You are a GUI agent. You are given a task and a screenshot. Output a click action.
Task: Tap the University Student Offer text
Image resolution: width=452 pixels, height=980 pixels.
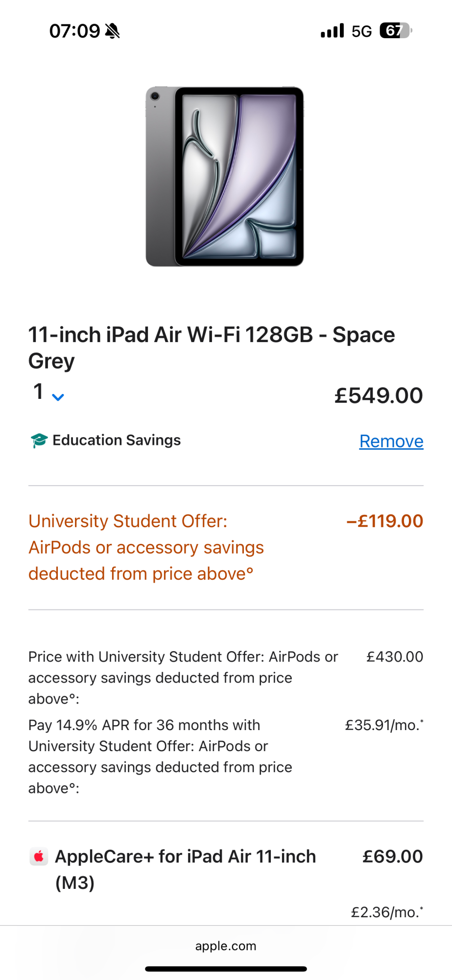pyautogui.click(x=146, y=547)
